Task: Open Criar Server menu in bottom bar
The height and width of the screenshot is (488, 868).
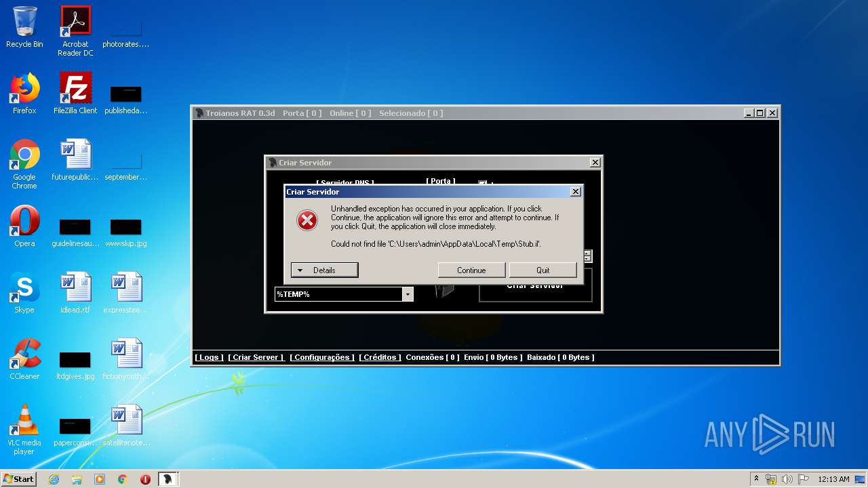Action: click(x=256, y=357)
